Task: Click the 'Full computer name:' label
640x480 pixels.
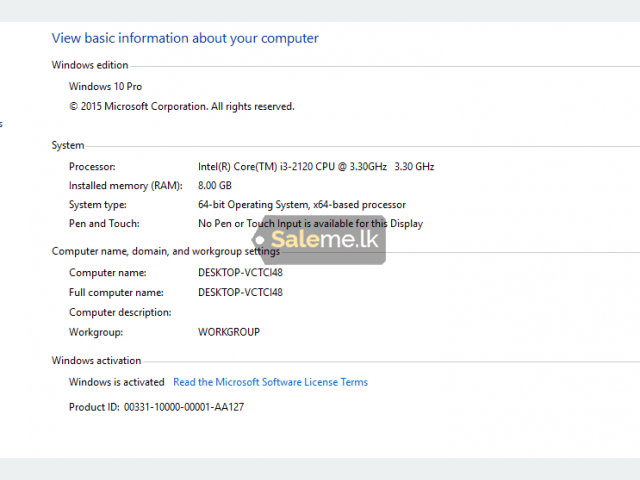Action: click(x=116, y=293)
